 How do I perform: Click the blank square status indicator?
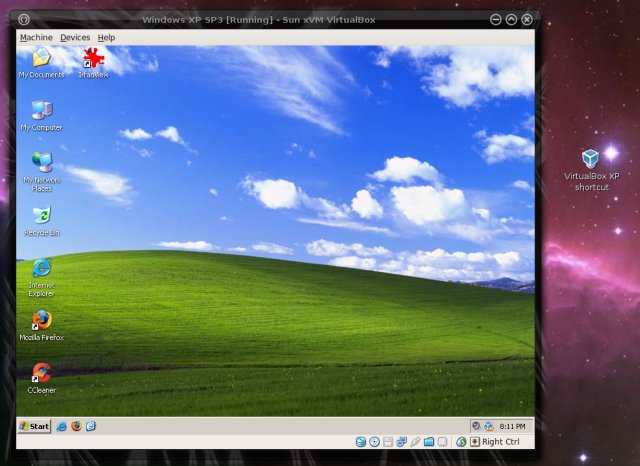(x=442, y=442)
